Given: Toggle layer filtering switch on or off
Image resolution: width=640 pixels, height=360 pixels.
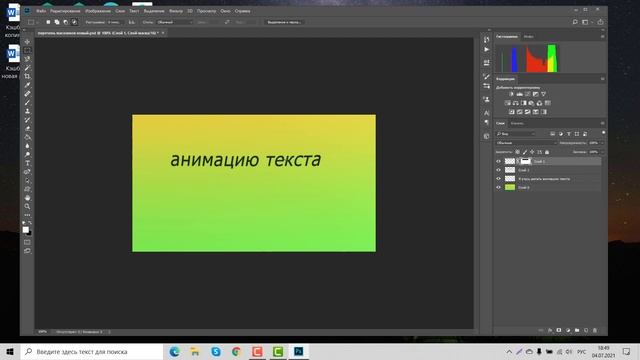Looking at the screenshot, I should [x=603, y=133].
